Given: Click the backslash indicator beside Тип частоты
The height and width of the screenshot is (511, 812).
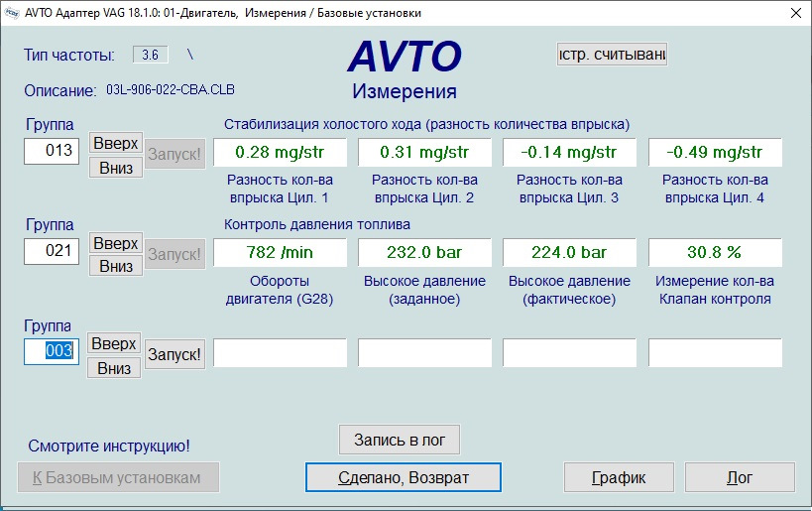Looking at the screenshot, I should (x=190, y=54).
